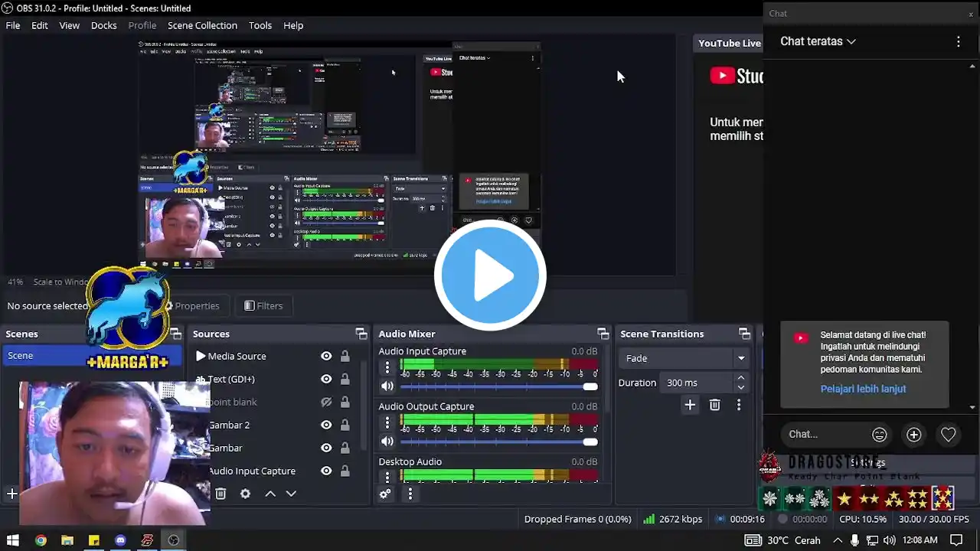Image resolution: width=980 pixels, height=551 pixels.
Task: Open the Scene Collection menu
Action: click(x=203, y=25)
